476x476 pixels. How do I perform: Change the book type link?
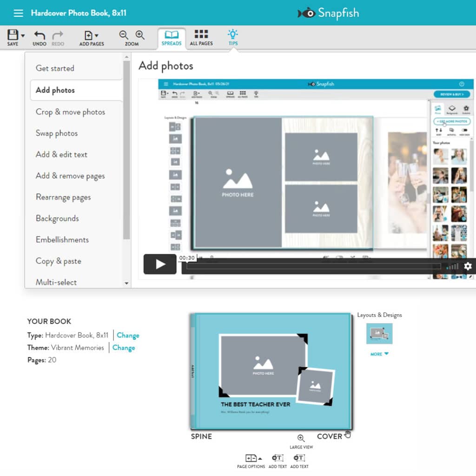pos(128,335)
